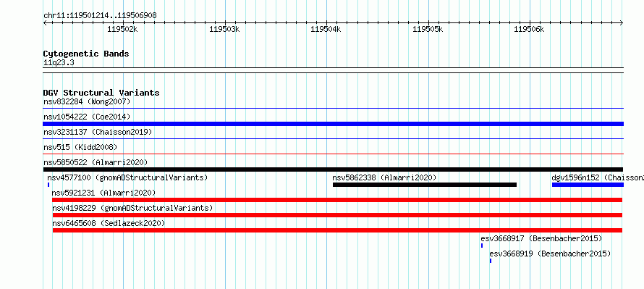Click the ruler's left arrowhead
644x289 pixels.
click(45, 23)
